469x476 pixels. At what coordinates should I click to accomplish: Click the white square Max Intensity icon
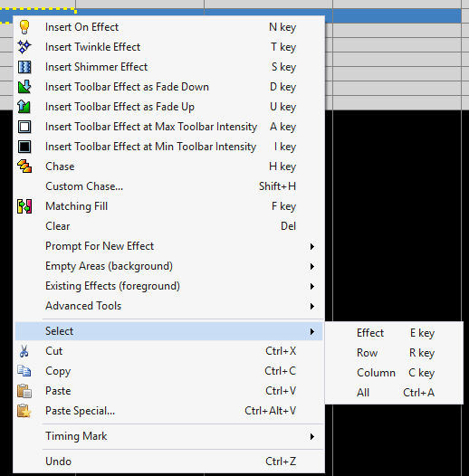pyautogui.click(x=24, y=127)
